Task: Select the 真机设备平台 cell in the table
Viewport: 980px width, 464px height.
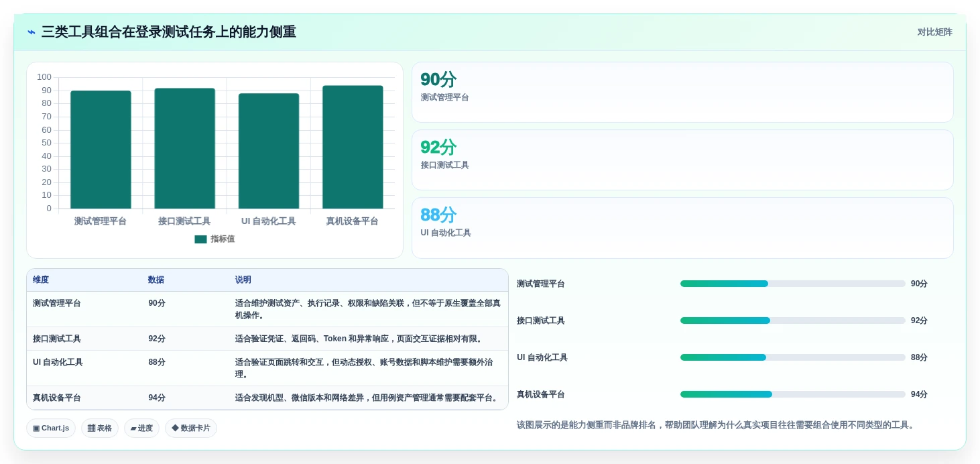Action: (84, 398)
